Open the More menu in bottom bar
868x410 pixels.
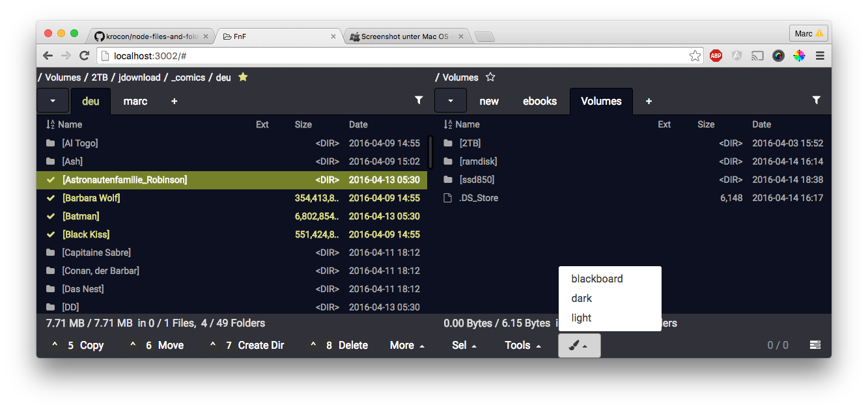coord(407,346)
